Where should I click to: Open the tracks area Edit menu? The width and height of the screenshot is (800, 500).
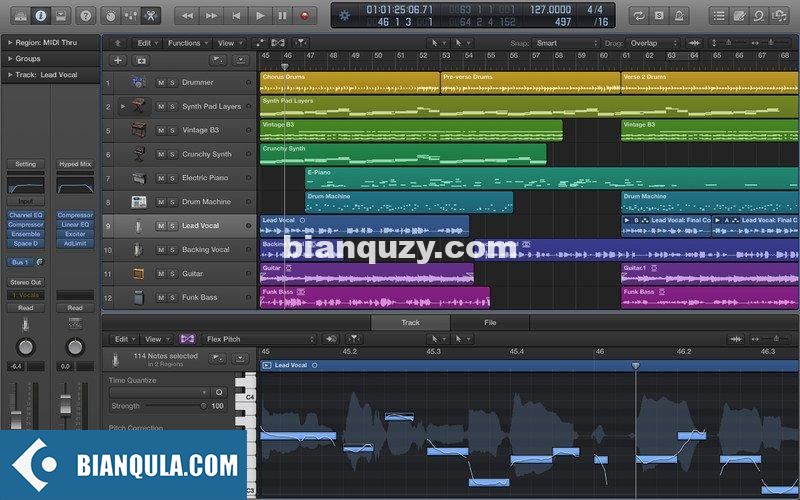click(x=148, y=43)
